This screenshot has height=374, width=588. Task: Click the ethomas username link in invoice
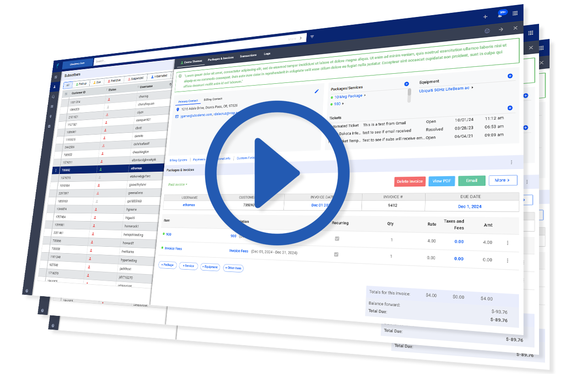189,205
